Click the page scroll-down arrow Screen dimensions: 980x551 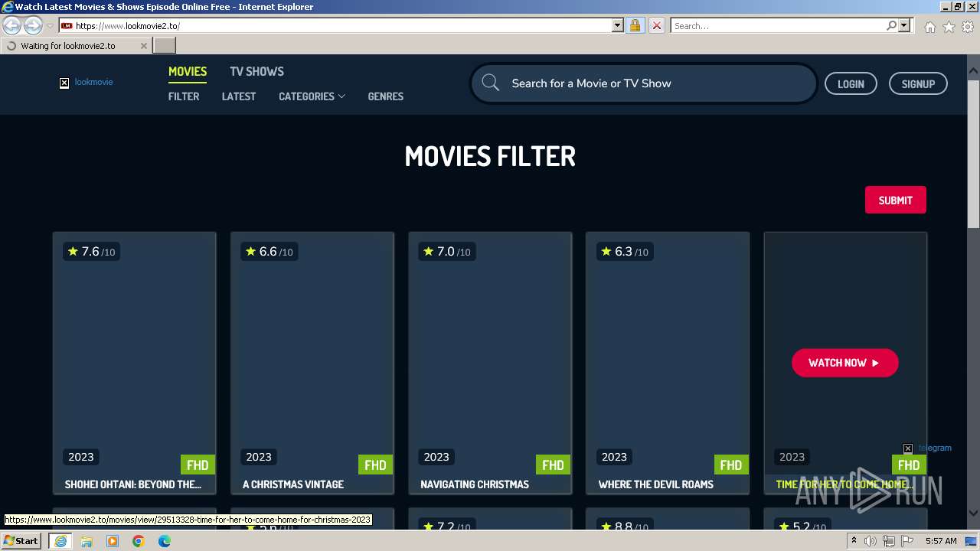[x=973, y=514]
